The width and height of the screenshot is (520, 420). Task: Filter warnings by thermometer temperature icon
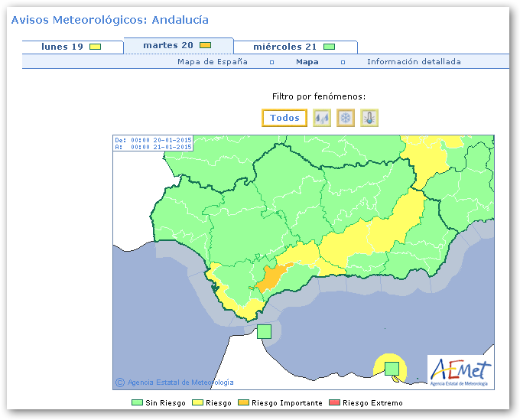click(369, 118)
